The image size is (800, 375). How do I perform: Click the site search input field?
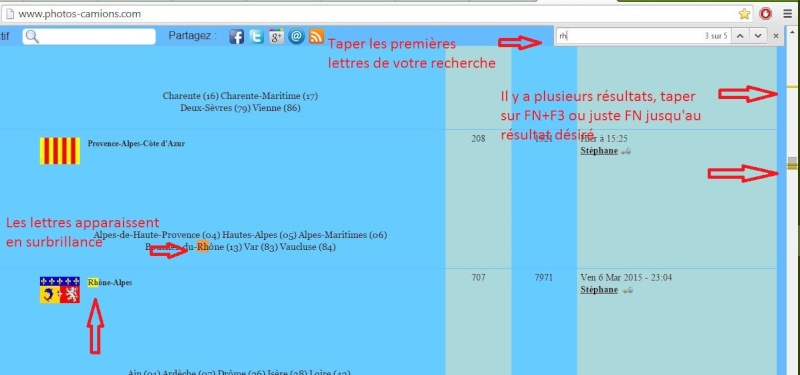[x=89, y=36]
